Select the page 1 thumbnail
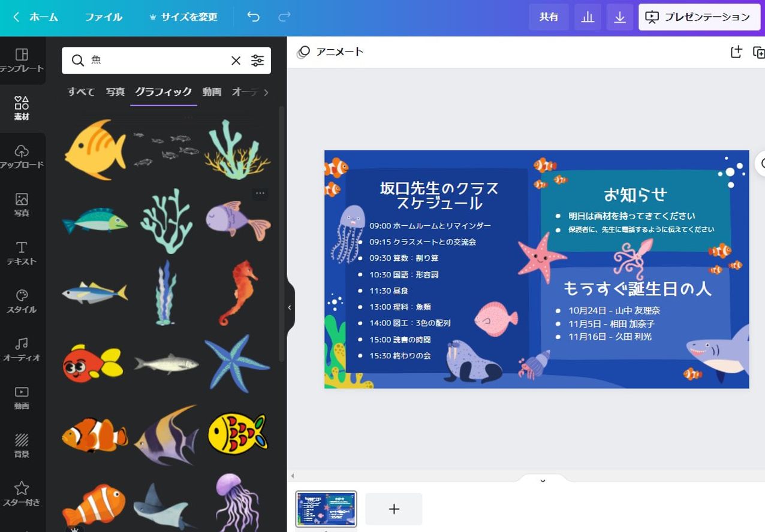The image size is (765, 532). (326, 508)
